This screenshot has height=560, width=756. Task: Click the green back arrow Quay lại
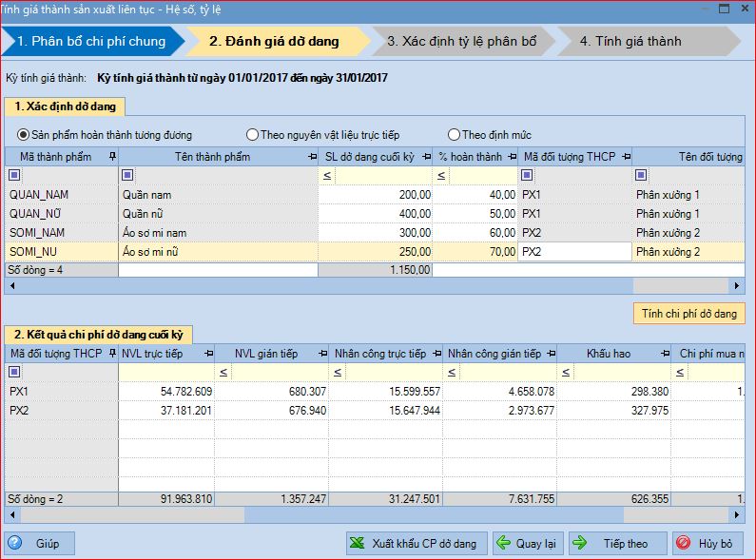502,544
